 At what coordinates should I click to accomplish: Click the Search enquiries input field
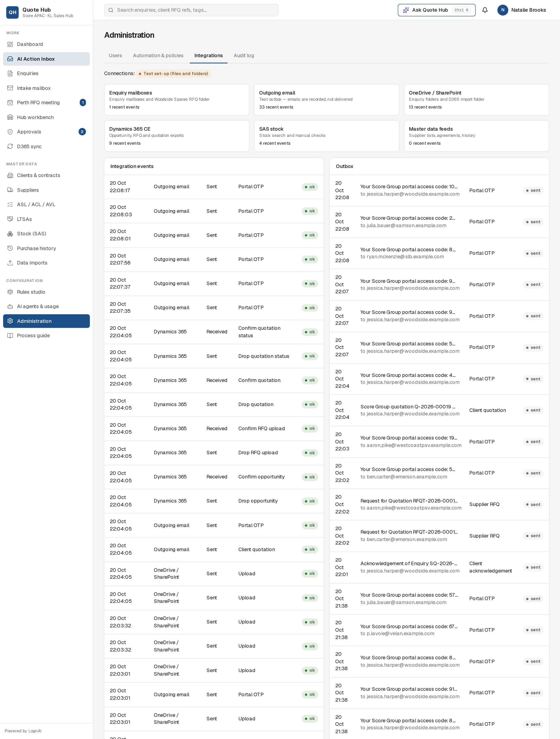pyautogui.click(x=191, y=10)
